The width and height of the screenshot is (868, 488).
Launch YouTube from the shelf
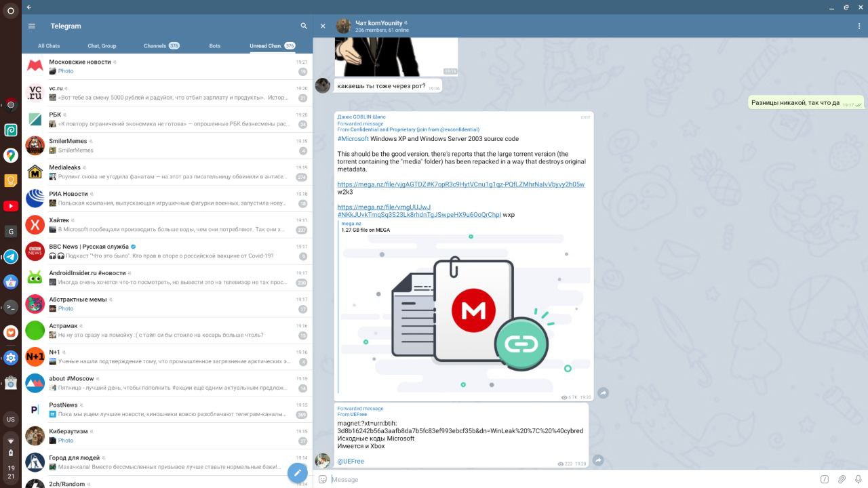[x=10, y=206]
